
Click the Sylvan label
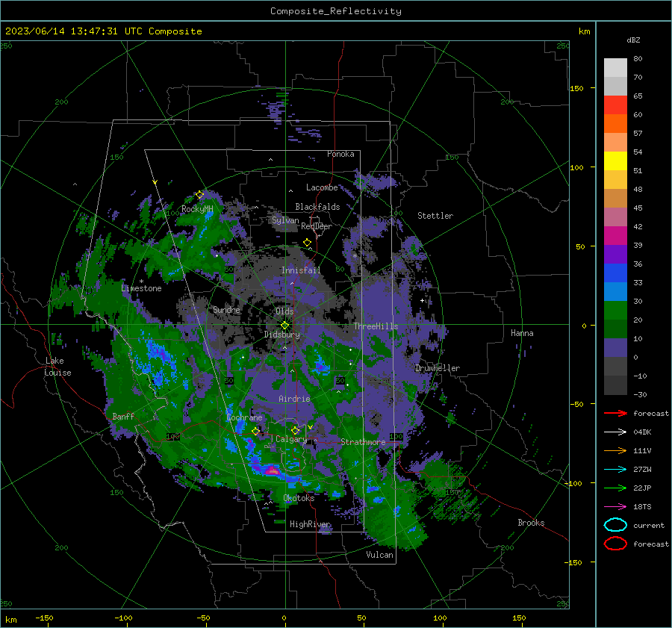pos(285,220)
